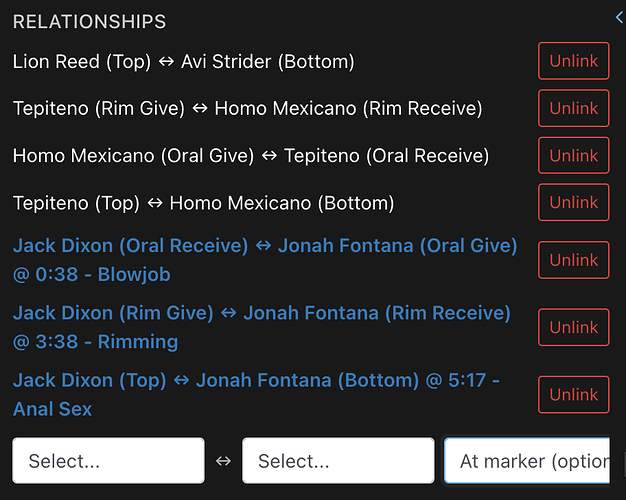626x500 pixels.
Task: Click the Blowjob marker text
Action: coord(134,274)
